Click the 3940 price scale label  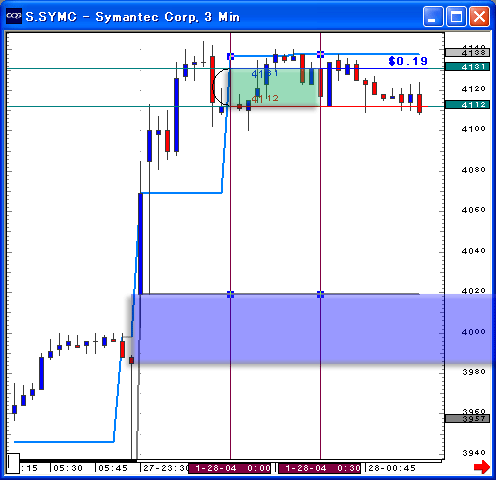tap(473, 453)
